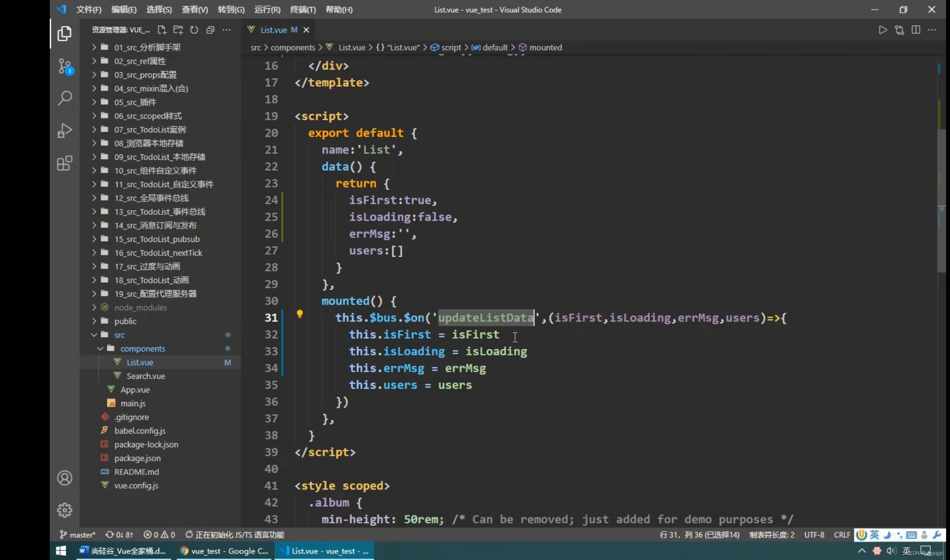Open Source Control view with badge
Image resolution: width=950 pixels, height=560 pixels.
65,66
